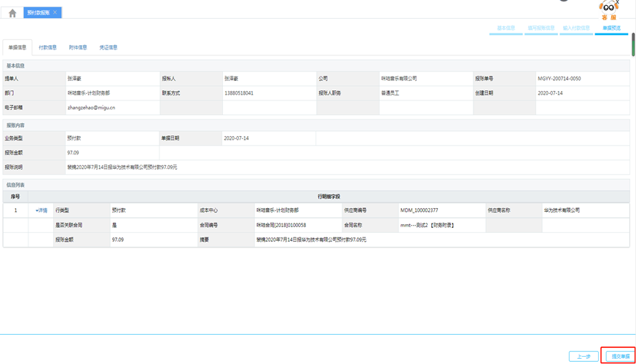Click the 部门 value 咪咕音乐-计划财务部
The height and width of the screenshot is (364, 636).
[x=88, y=93]
